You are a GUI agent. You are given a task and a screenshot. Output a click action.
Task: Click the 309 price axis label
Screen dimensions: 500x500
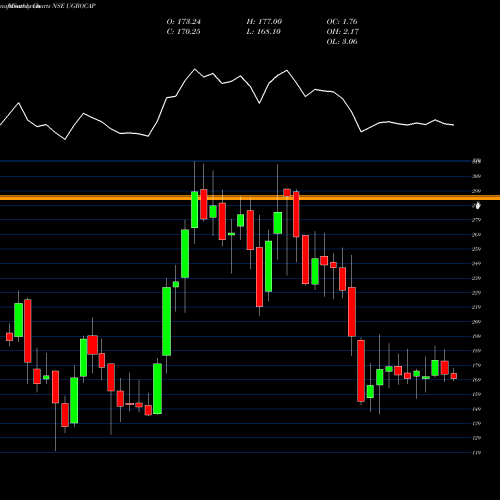click(477, 176)
